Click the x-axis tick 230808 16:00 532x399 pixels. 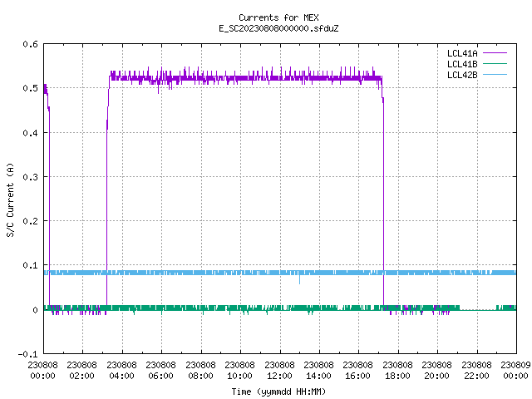tap(357, 371)
